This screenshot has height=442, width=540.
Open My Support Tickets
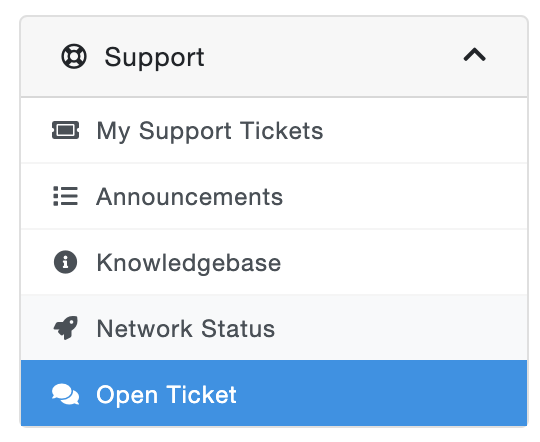coord(210,131)
